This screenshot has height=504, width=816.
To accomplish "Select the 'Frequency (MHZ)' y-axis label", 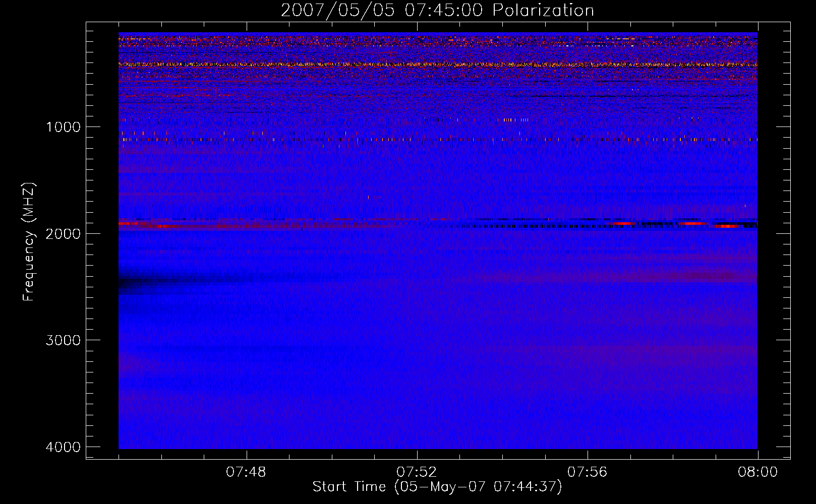I will [29, 242].
